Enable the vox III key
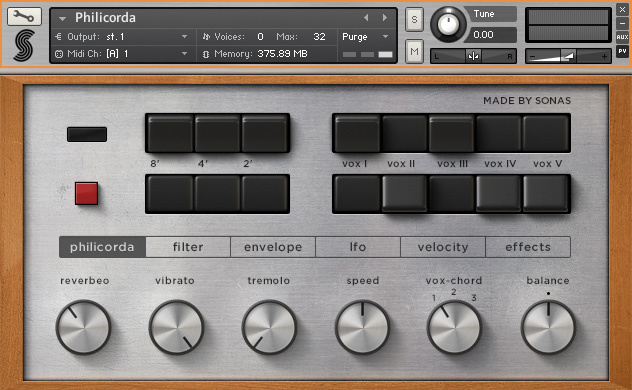 451,133
